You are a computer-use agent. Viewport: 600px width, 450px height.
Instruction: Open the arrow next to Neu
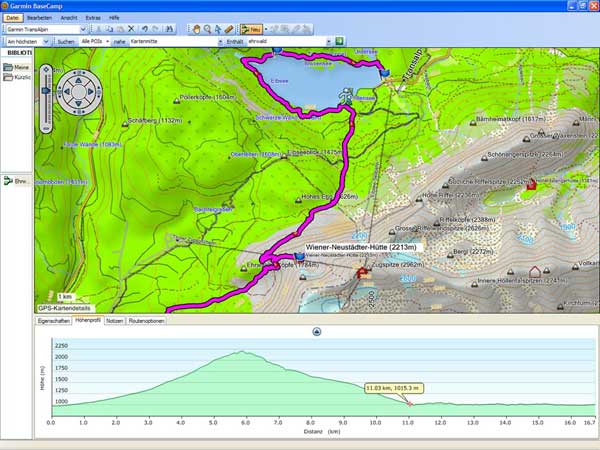(266, 29)
